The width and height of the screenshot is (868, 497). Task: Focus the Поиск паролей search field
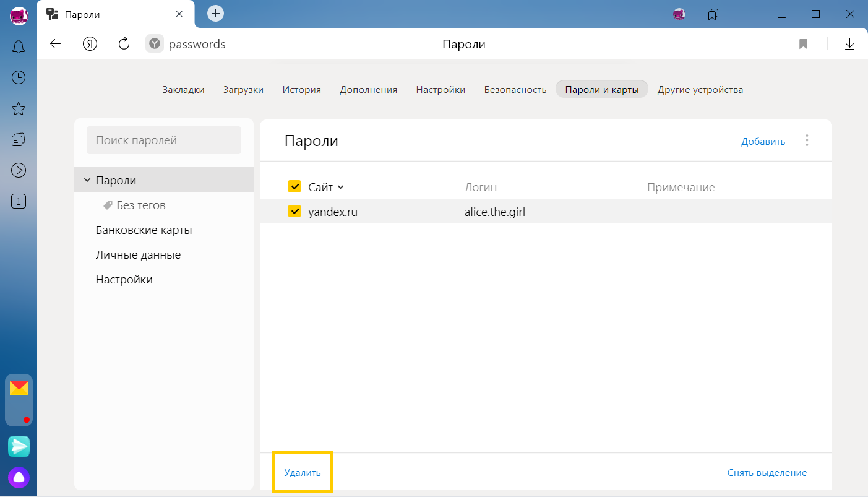click(164, 140)
